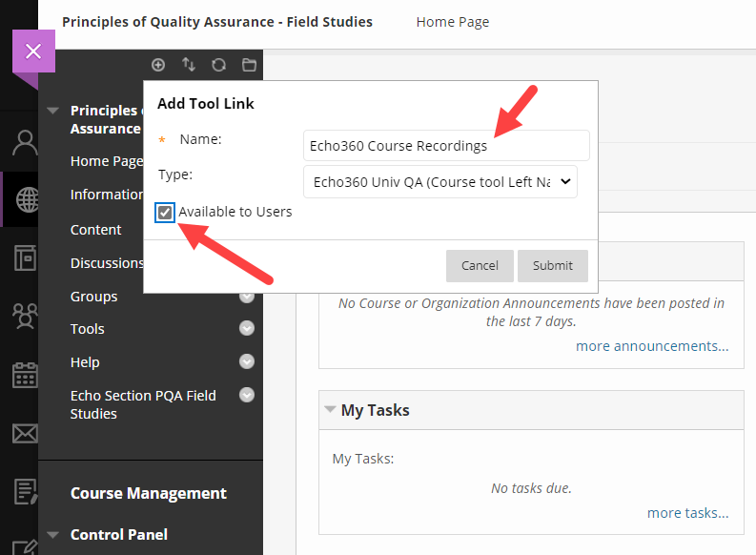Open the course files folder icon
756x555 pixels.
249,65
